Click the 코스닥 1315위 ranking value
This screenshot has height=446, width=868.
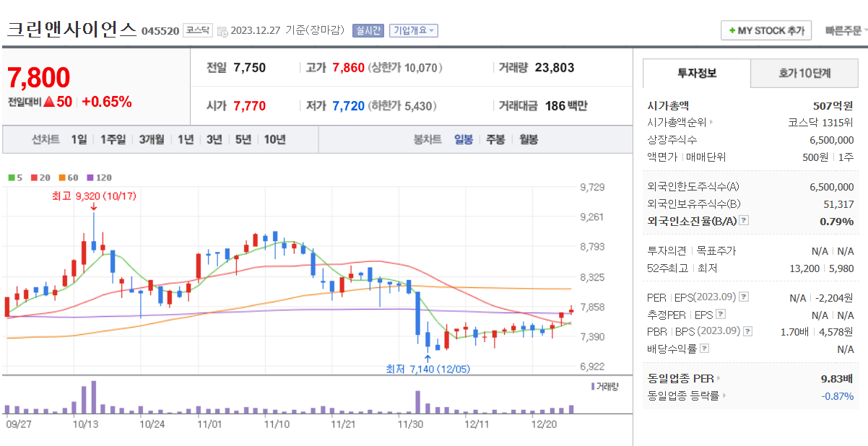[x=822, y=123]
